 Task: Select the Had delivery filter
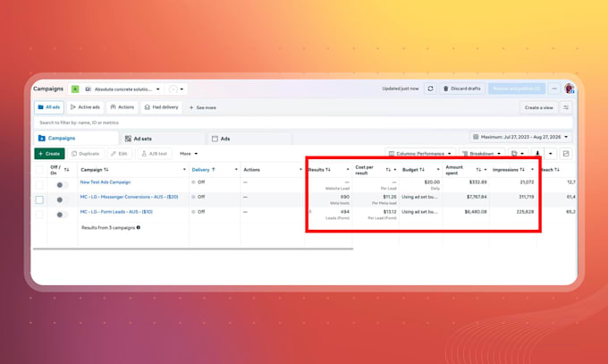pyautogui.click(x=161, y=107)
